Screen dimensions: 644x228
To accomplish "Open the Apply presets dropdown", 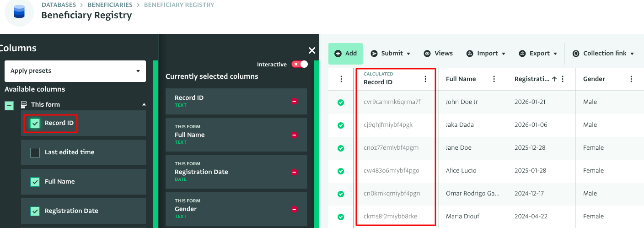I will click(x=75, y=71).
